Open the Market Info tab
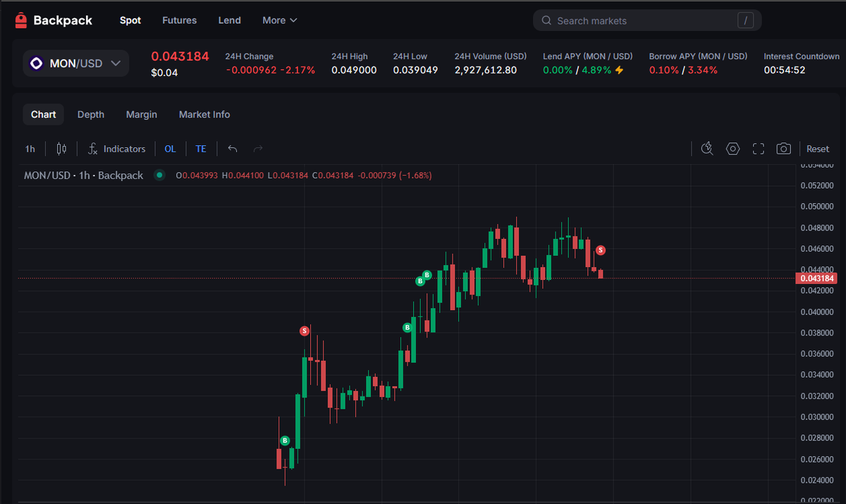This screenshot has width=846, height=504. tap(204, 114)
